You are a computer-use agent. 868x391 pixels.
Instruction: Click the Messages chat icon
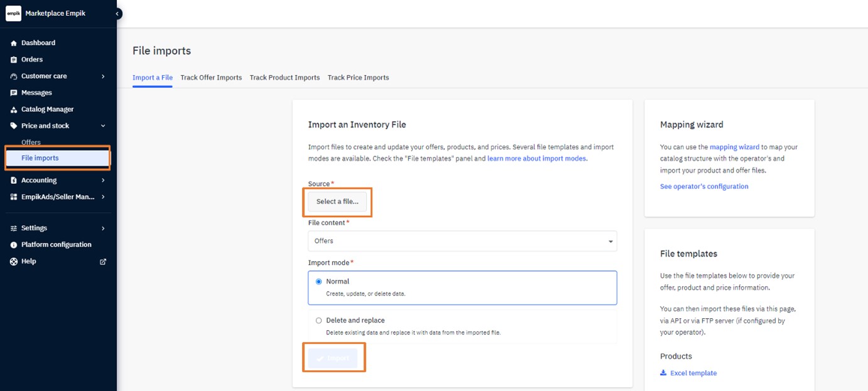pyautogui.click(x=14, y=93)
